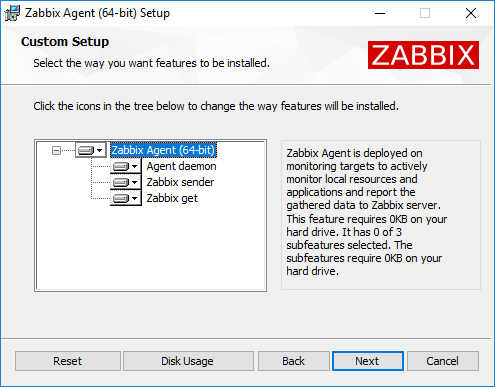Select the Zabbix Agent (64-bit) tree item
Viewport: 496px width, 389px height.
[x=163, y=150]
